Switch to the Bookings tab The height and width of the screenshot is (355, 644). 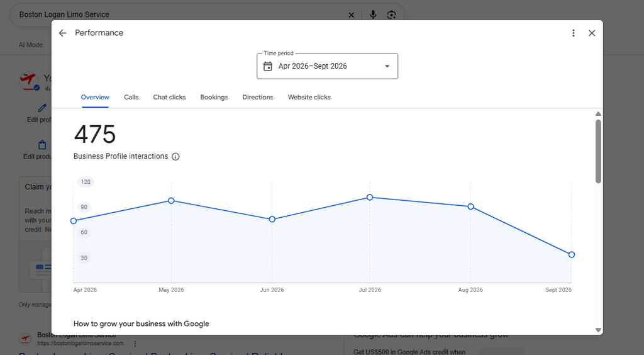214,97
